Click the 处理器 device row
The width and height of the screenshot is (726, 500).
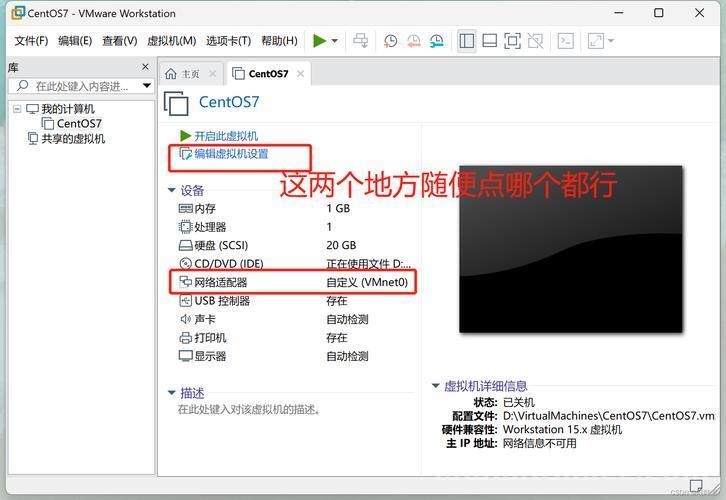[294, 227]
